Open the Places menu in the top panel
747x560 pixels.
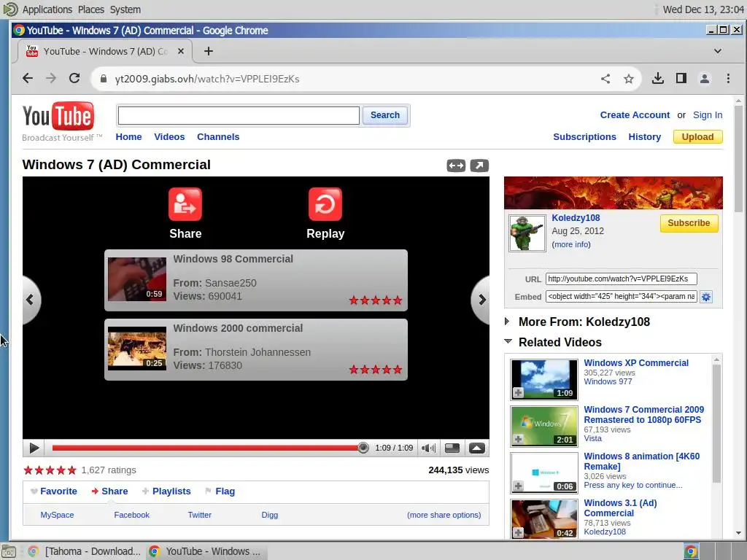pos(91,9)
